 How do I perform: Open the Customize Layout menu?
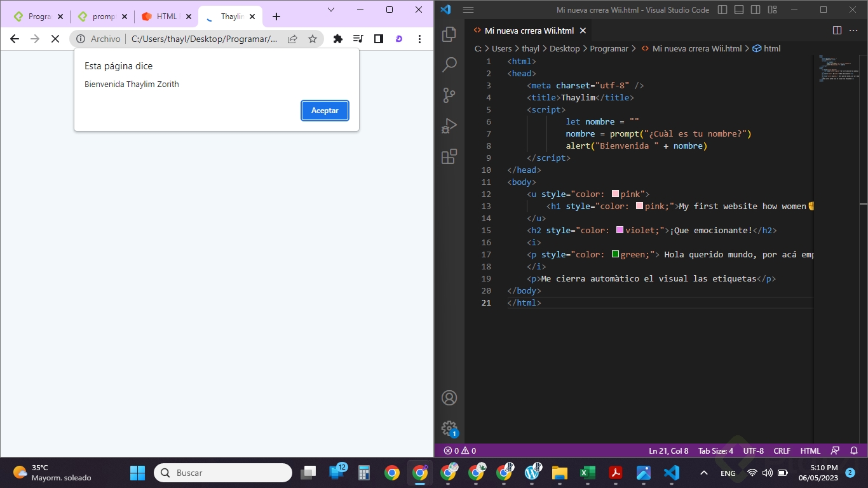pyautogui.click(x=772, y=10)
